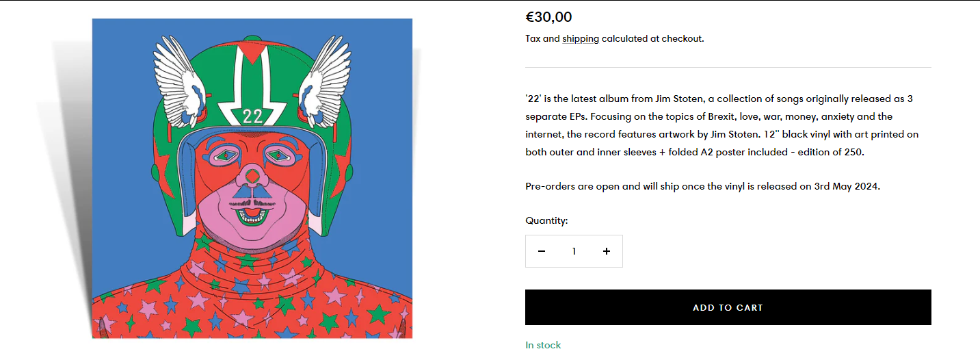Decrease quantity with the minus icon
Viewport: 980px width, 360px height.
point(542,251)
